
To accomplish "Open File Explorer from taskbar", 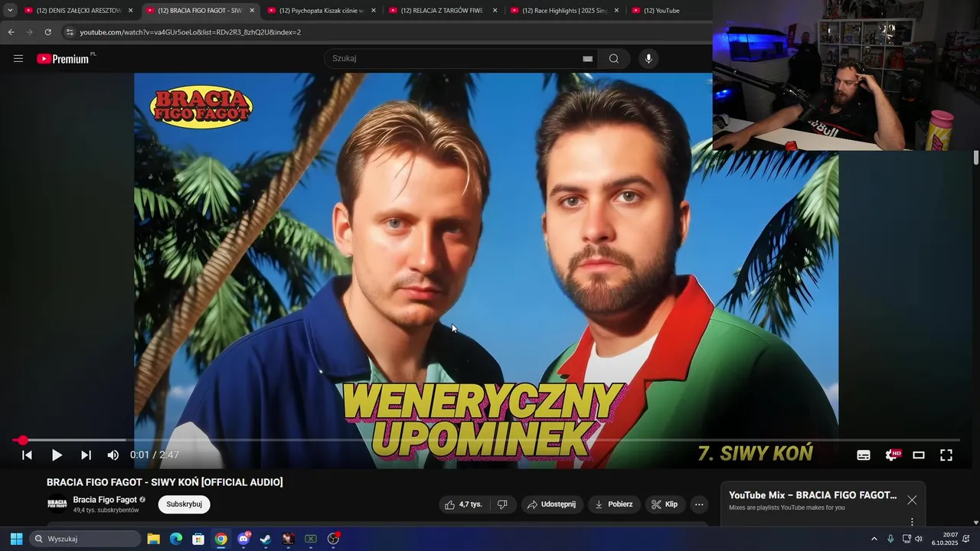I will point(153,539).
